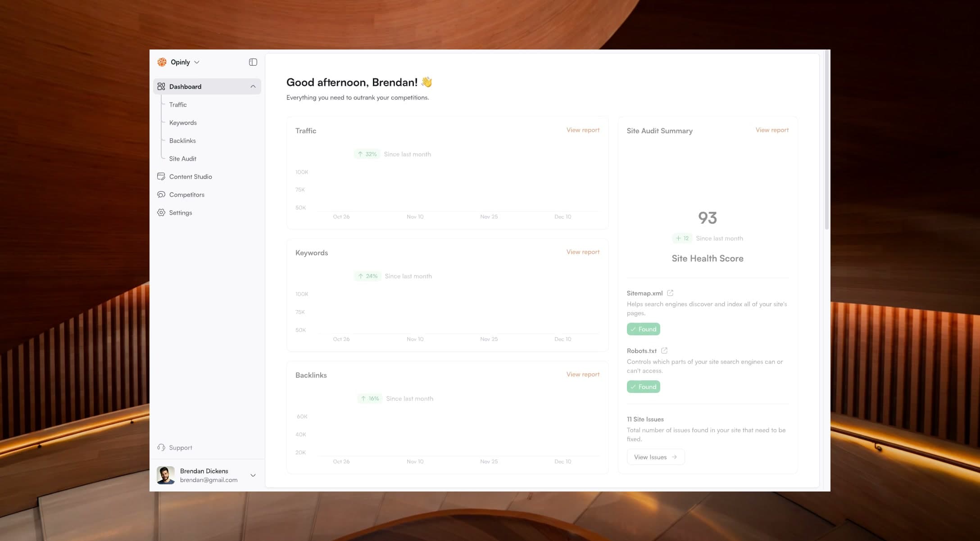Image resolution: width=980 pixels, height=541 pixels.
Task: Go to Backlinks in the sidebar
Action: pos(182,140)
